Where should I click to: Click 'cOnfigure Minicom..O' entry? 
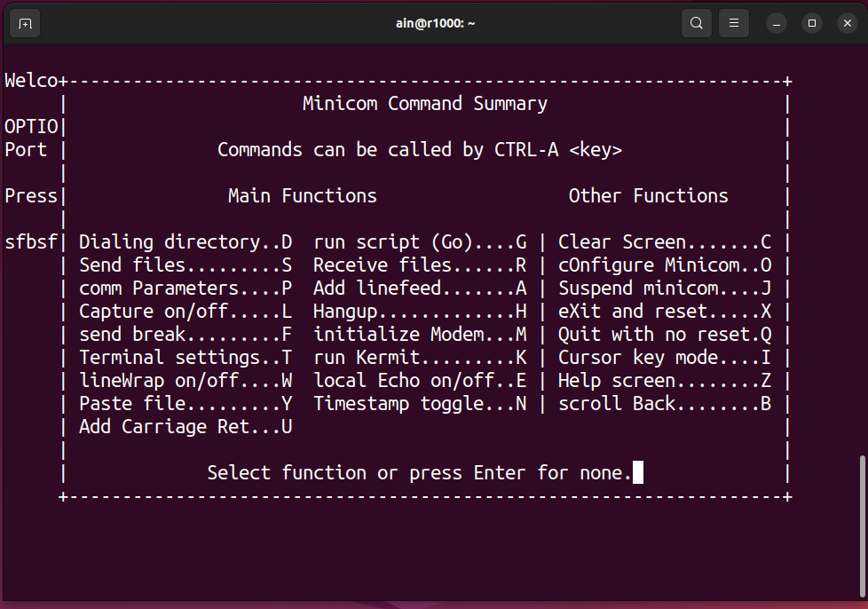tap(665, 265)
